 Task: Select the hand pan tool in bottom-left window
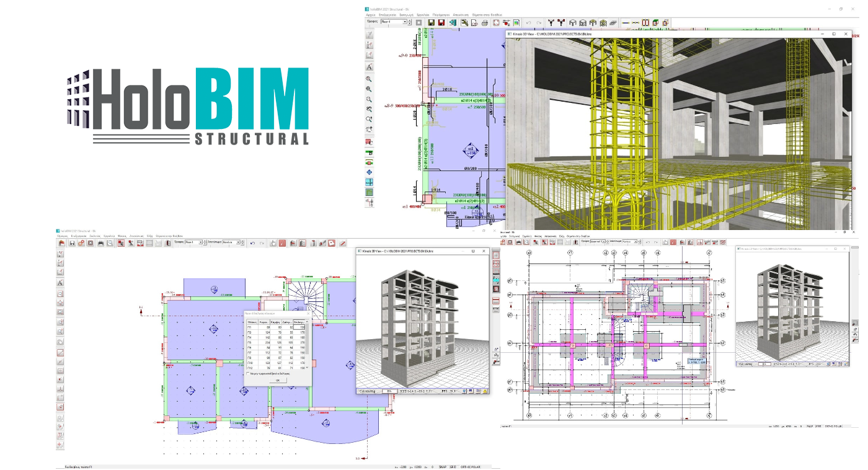(273, 243)
